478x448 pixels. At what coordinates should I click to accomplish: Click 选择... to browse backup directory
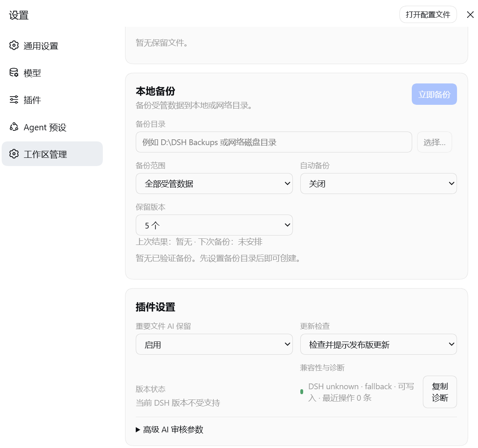pos(434,142)
